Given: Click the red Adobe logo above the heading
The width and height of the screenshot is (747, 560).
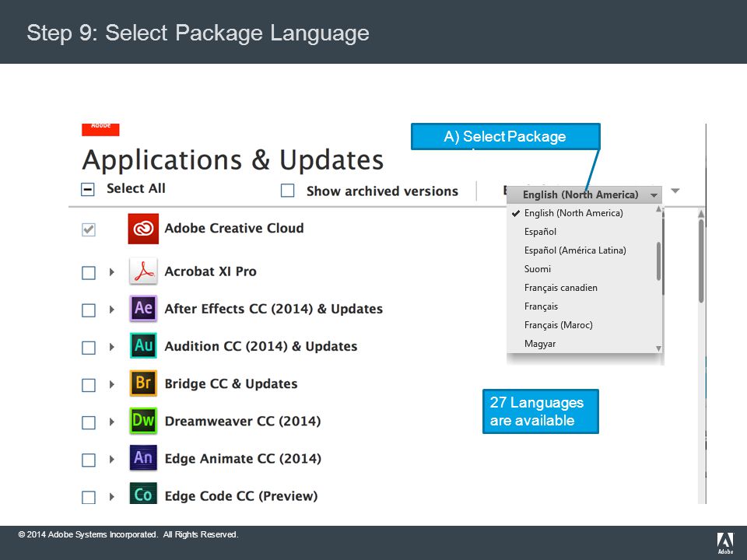Looking at the screenshot, I should [x=100, y=130].
